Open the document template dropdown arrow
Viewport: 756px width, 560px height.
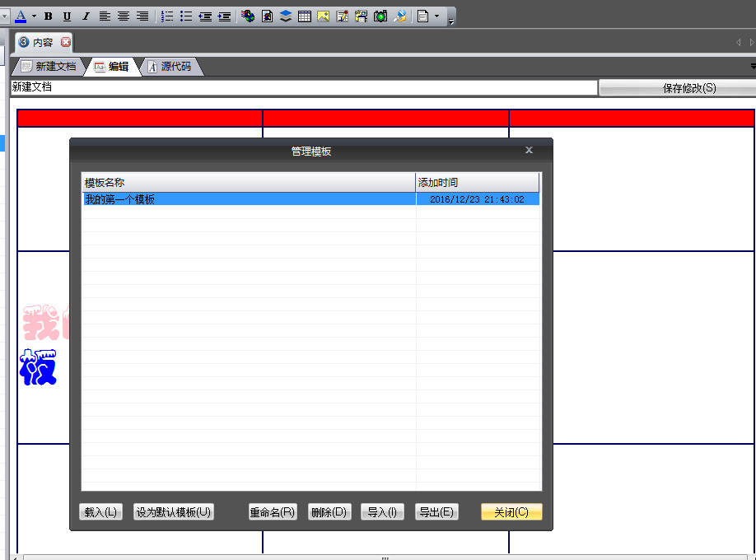click(436, 16)
